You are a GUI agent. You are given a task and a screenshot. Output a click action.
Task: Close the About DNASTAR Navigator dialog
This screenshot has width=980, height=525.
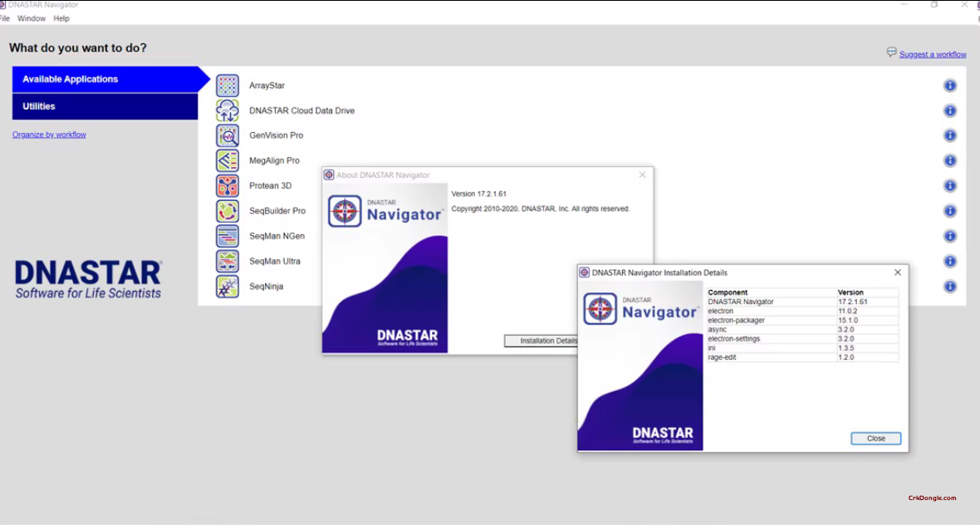tap(642, 175)
